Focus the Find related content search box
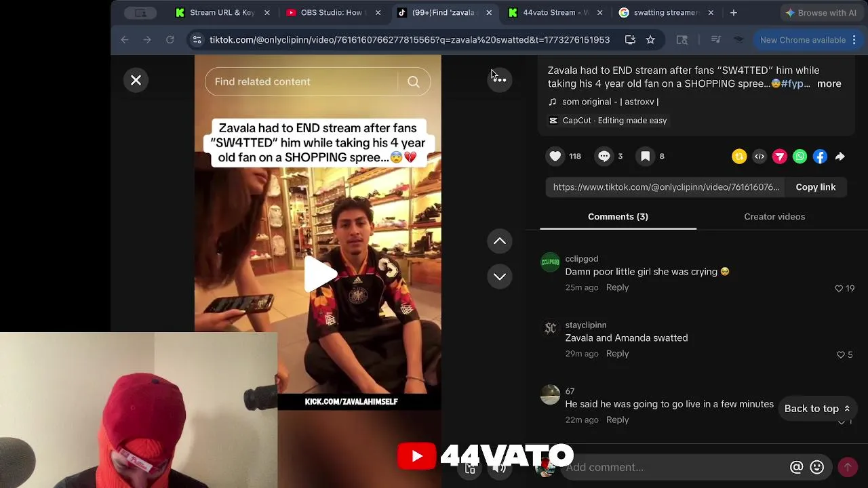 click(302, 82)
